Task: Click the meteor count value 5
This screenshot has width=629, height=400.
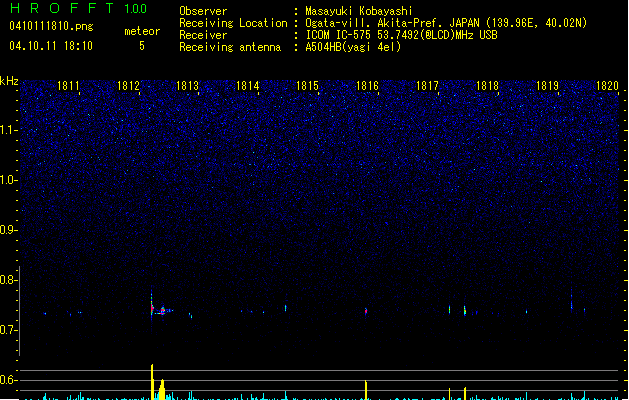Action: 142,46
